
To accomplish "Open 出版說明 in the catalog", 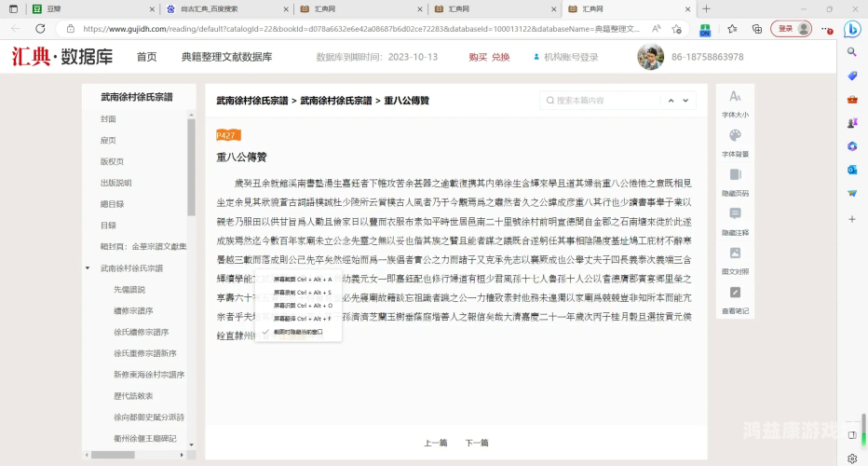I will [x=115, y=183].
